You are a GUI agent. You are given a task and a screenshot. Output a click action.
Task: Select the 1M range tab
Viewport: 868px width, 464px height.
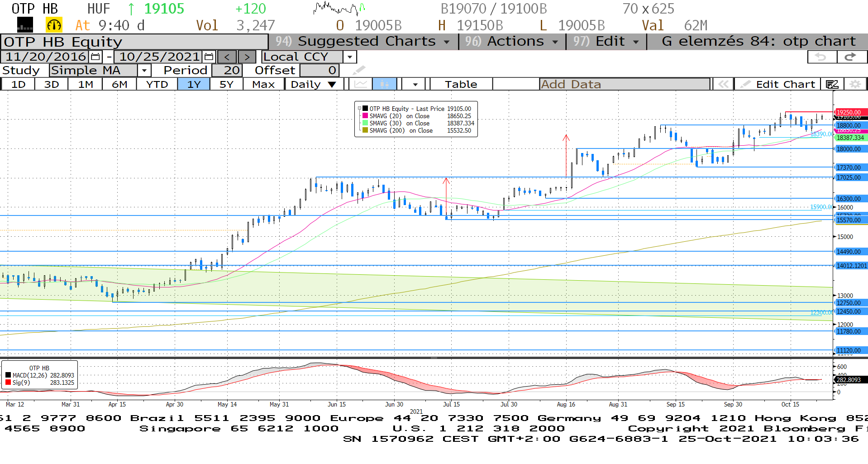pos(86,84)
